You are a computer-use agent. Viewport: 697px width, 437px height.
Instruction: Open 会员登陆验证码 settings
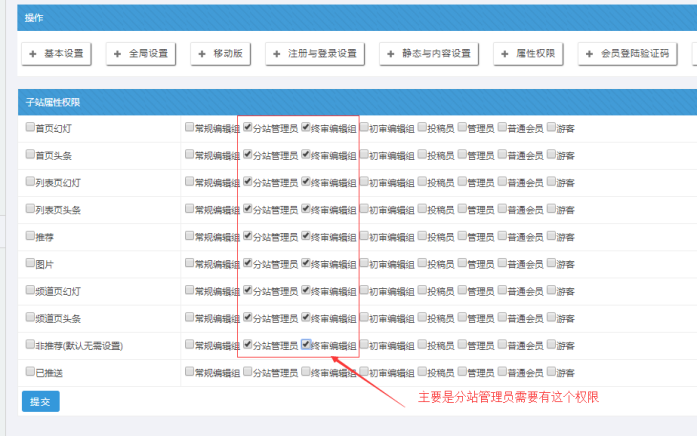point(625,53)
